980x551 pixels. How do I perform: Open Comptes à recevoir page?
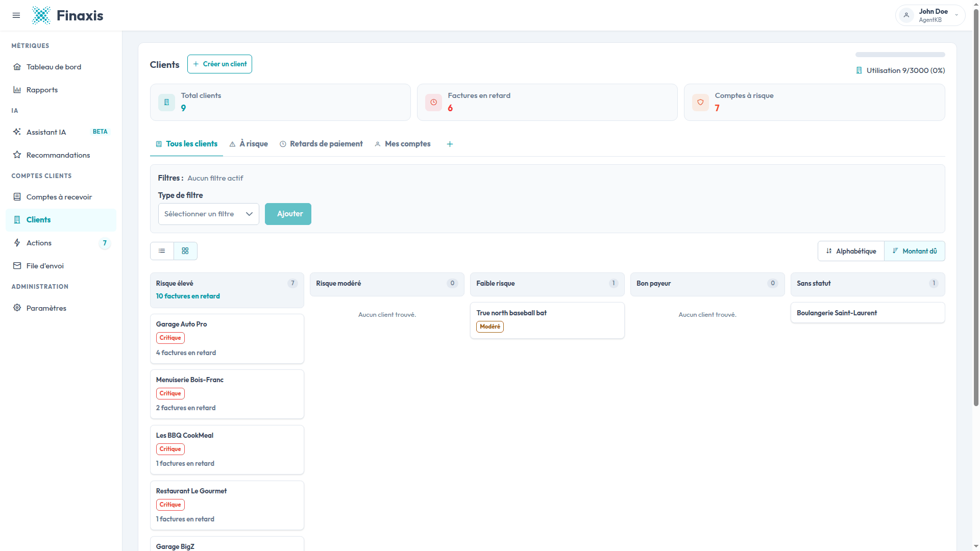tap(61, 197)
